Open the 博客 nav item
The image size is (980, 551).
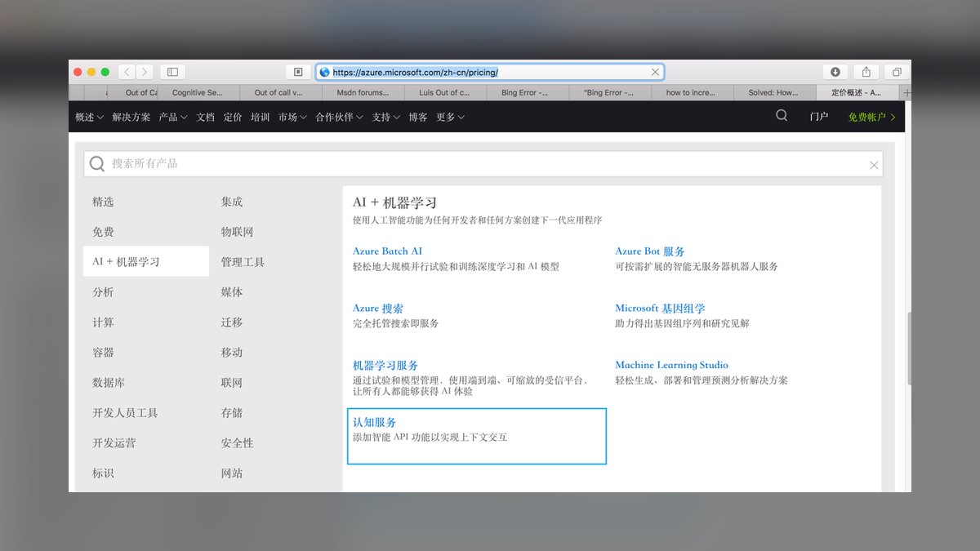(x=418, y=117)
